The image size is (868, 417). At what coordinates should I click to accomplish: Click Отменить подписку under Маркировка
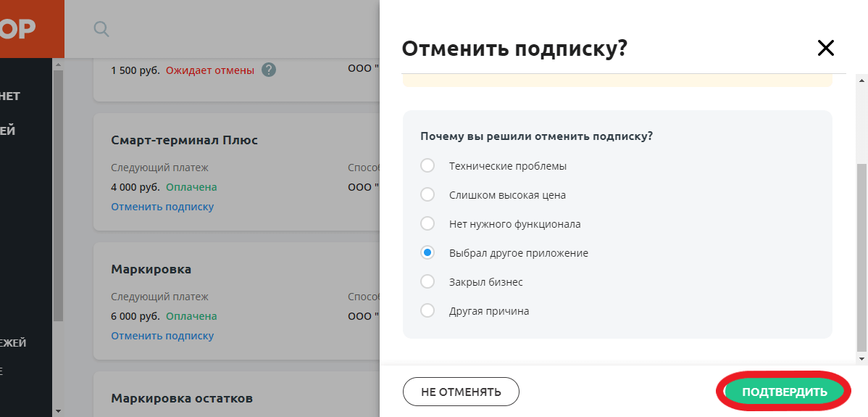162,336
